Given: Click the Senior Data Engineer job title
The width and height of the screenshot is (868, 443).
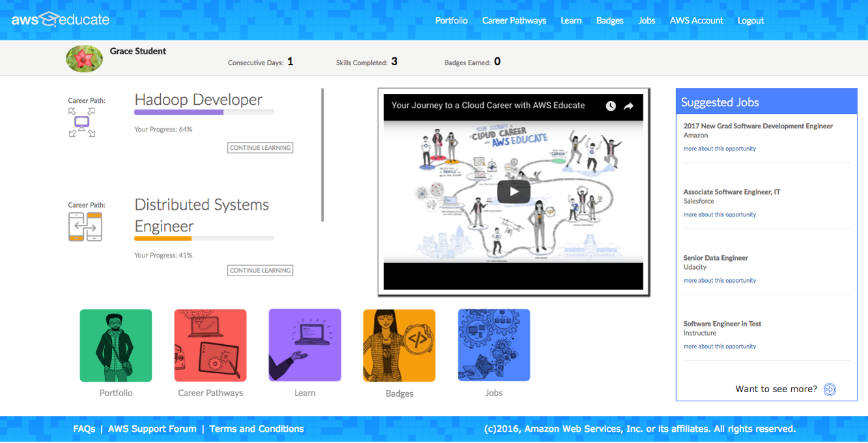Looking at the screenshot, I should click(716, 257).
